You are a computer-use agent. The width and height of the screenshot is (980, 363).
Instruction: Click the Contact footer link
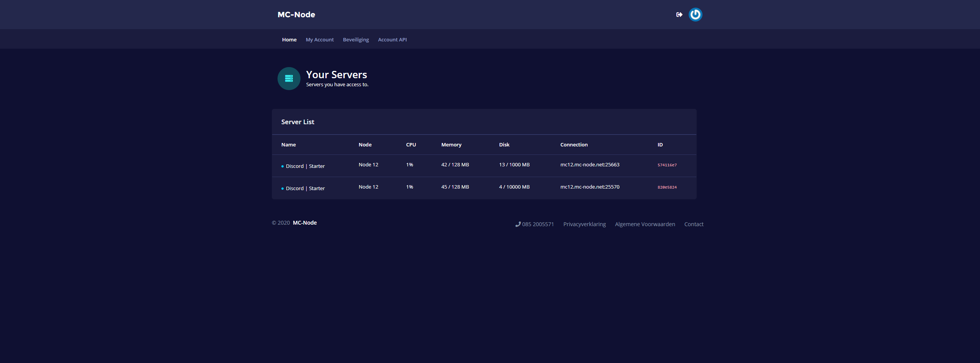point(694,224)
